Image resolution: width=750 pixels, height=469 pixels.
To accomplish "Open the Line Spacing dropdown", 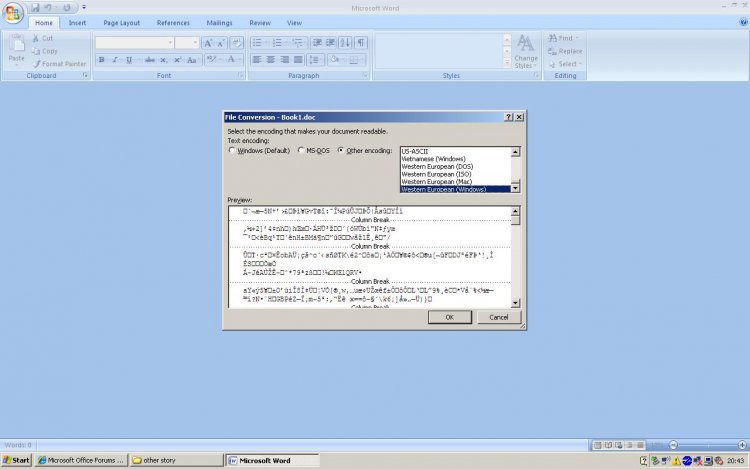I will 315,60.
